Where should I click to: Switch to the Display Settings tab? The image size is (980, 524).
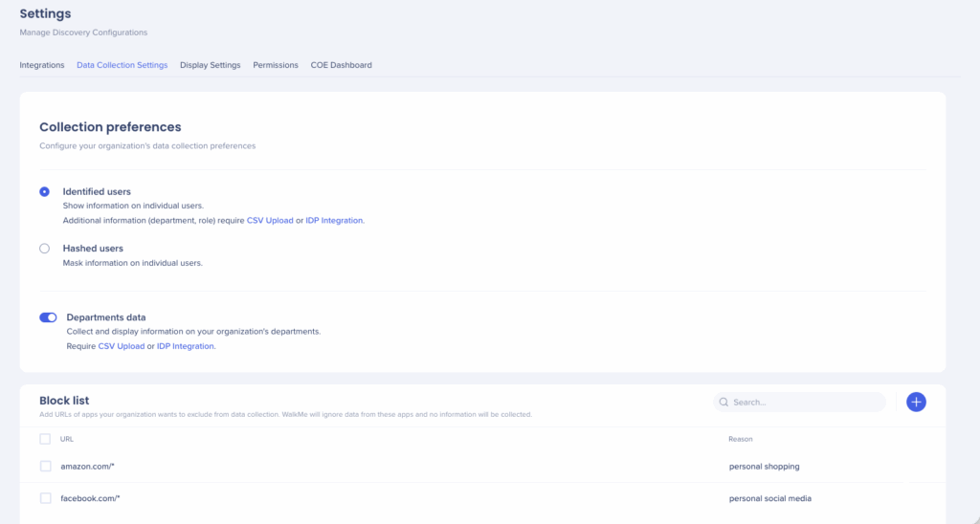[x=211, y=65]
